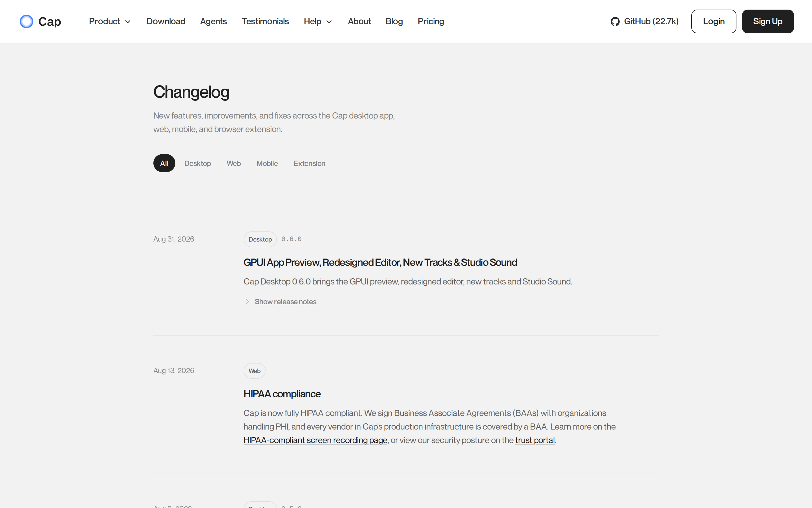Click the HIPAA compliance heading
Viewport: 812px width, 508px height.
tap(282, 394)
